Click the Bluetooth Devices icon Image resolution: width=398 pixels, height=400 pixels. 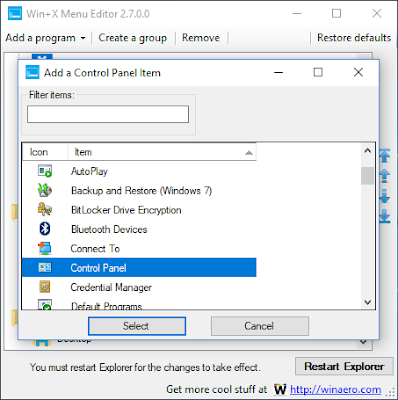45,229
